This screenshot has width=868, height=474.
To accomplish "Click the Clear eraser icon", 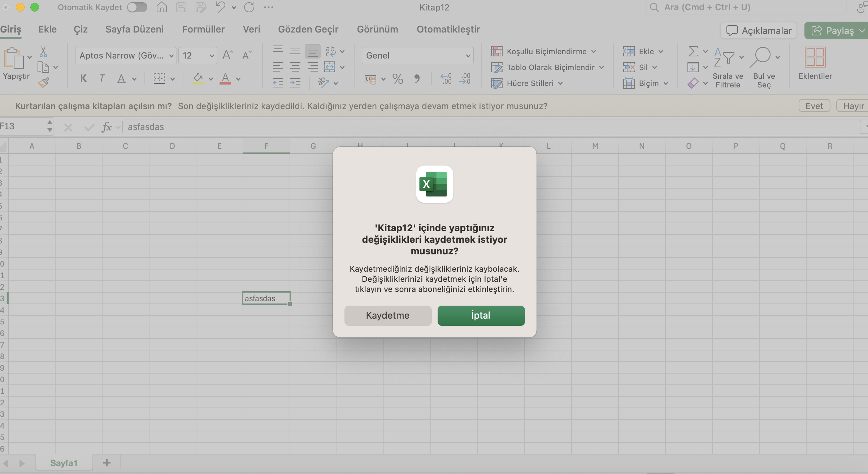I will tap(693, 83).
